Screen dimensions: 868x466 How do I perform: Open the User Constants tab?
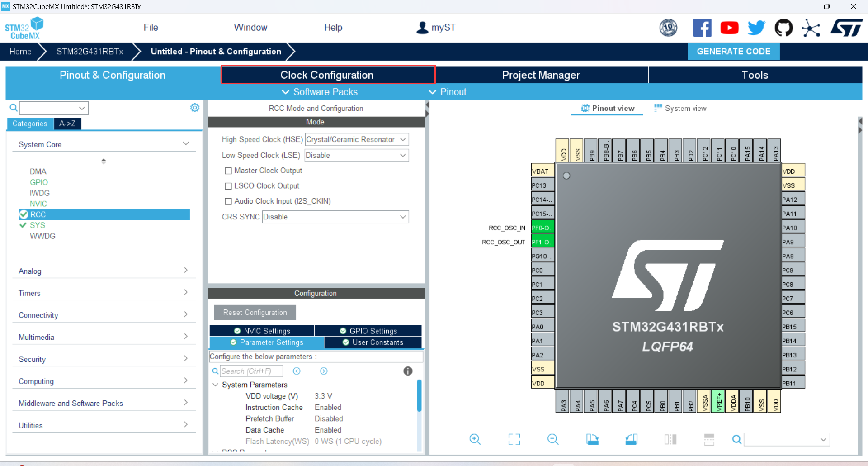tap(373, 342)
